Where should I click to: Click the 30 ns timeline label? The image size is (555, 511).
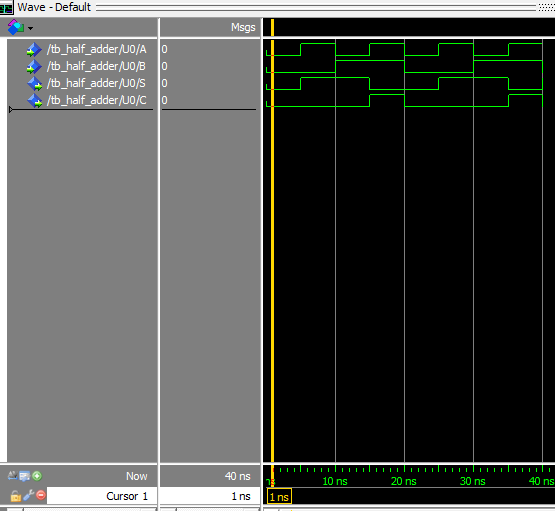[473, 481]
